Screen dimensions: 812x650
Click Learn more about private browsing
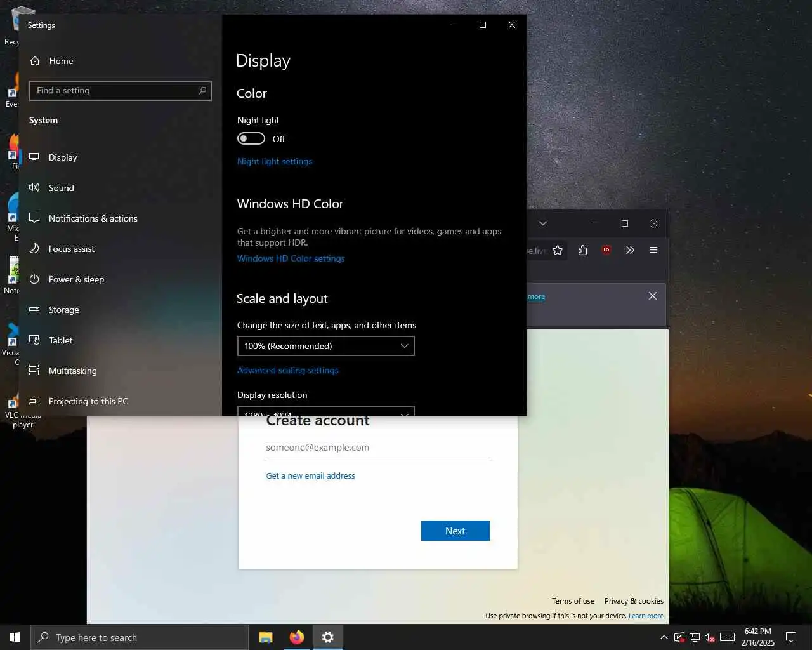point(646,616)
